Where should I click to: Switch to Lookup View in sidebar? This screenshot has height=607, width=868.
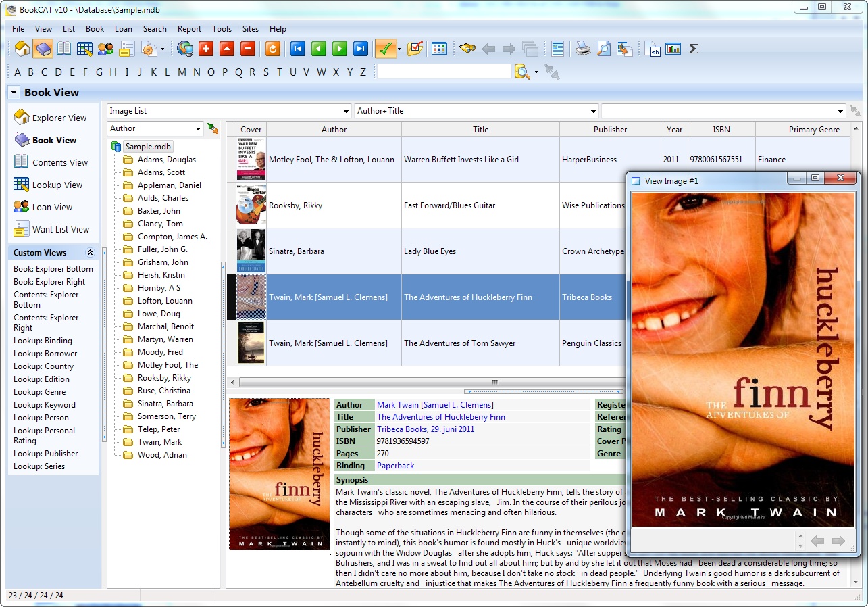click(x=49, y=185)
